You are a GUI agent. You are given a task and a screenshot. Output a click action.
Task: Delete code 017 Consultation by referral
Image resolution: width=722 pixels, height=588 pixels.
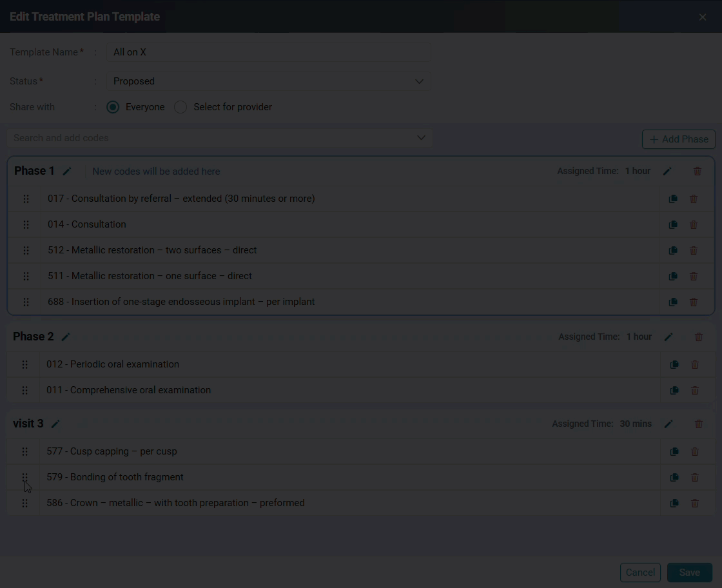tap(694, 199)
